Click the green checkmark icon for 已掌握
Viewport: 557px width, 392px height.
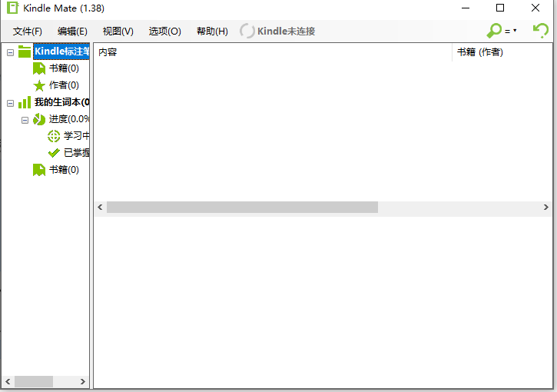tap(54, 153)
